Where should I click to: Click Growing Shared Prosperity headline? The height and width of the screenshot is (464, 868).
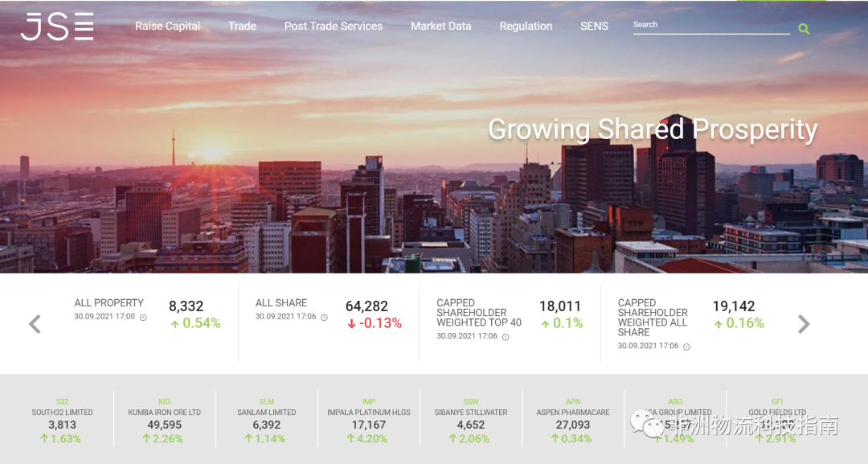[x=653, y=129]
